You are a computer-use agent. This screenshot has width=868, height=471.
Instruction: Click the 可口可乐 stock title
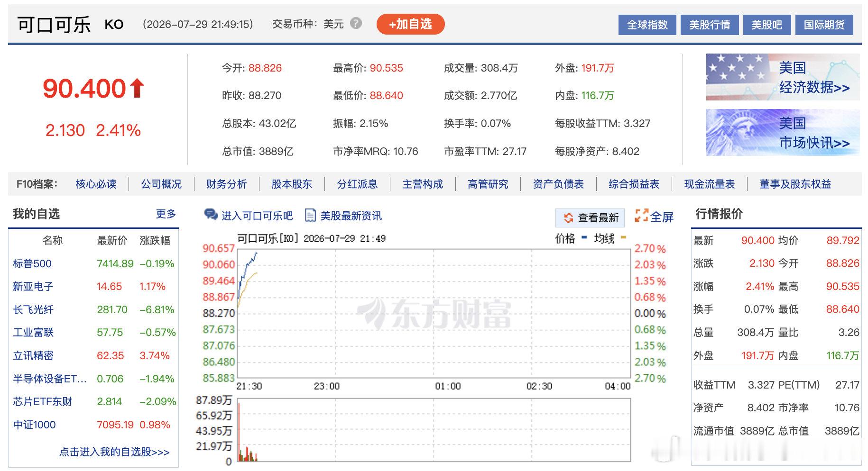(54, 25)
